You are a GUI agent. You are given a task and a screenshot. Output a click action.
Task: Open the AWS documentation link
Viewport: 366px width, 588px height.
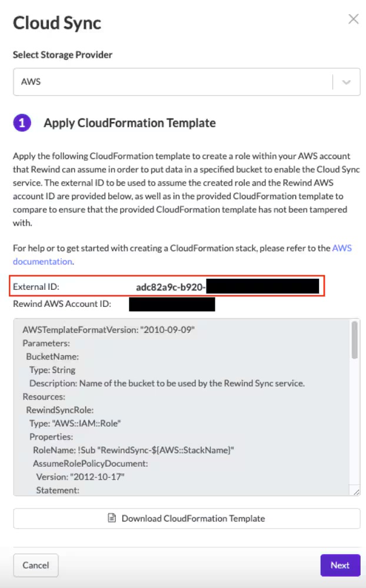click(x=182, y=255)
